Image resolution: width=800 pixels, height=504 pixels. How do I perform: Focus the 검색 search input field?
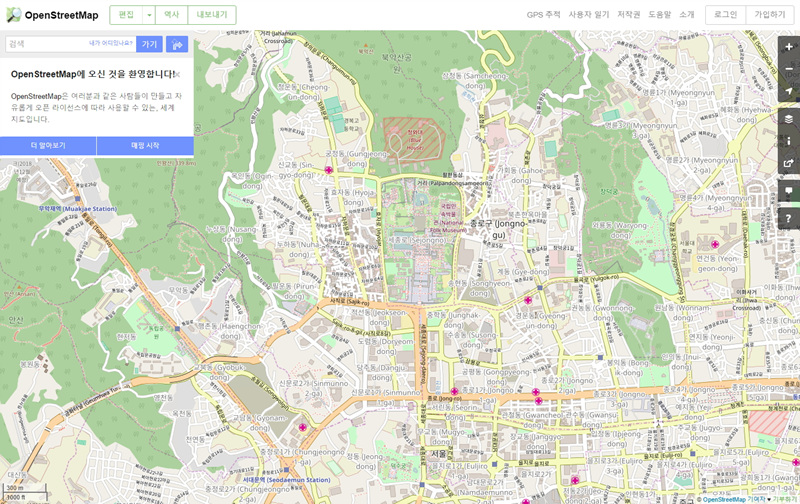70,44
